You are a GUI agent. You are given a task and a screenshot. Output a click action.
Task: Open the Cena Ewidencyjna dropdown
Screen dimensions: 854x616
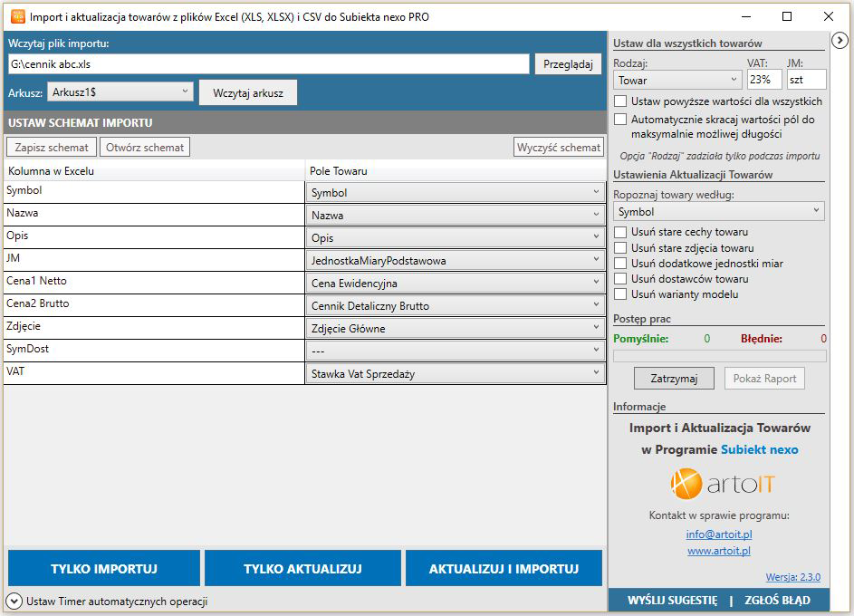pyautogui.click(x=456, y=283)
